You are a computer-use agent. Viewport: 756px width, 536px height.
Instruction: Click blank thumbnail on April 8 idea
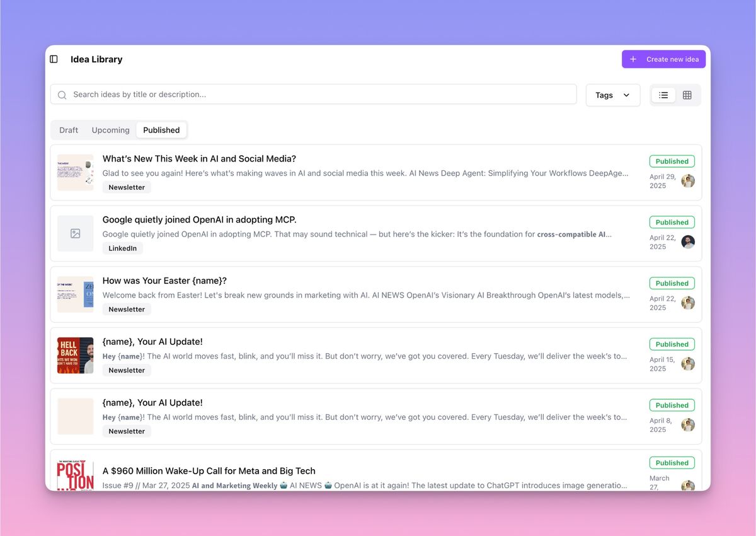76,416
